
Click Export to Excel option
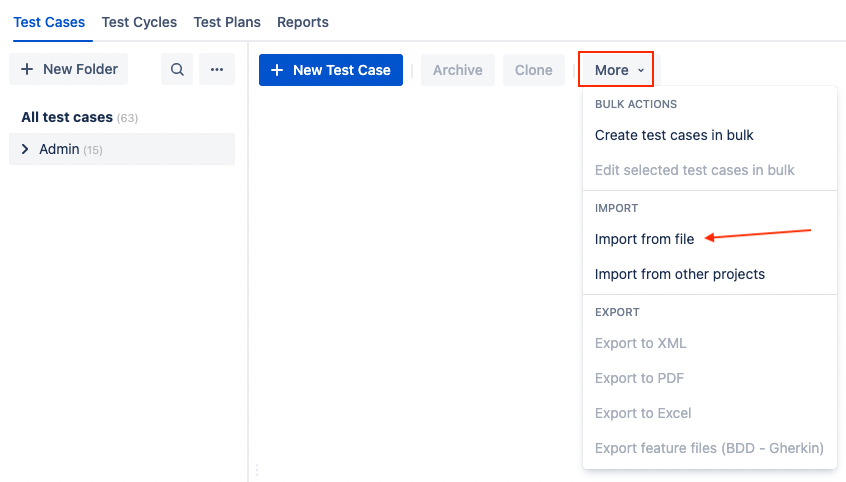643,413
